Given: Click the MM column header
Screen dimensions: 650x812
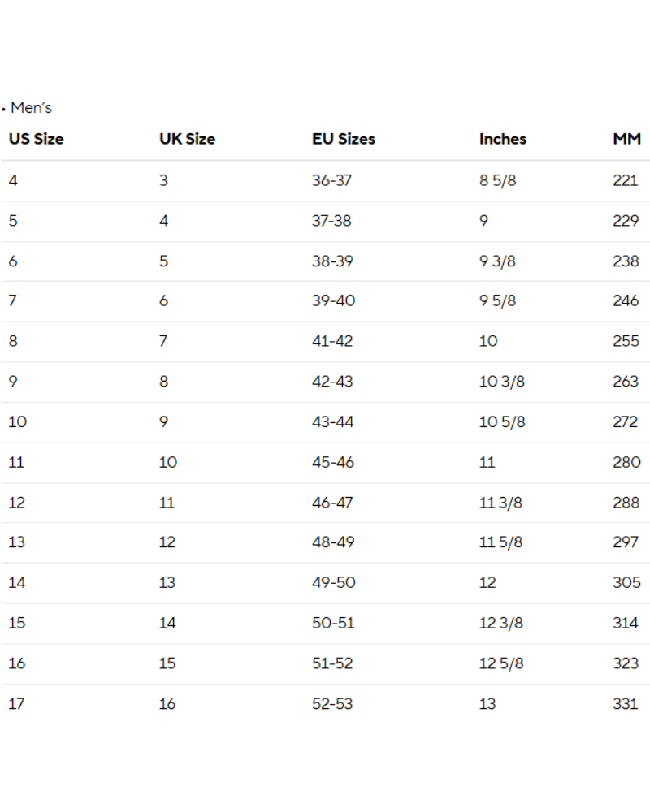Looking at the screenshot, I should 626,139.
